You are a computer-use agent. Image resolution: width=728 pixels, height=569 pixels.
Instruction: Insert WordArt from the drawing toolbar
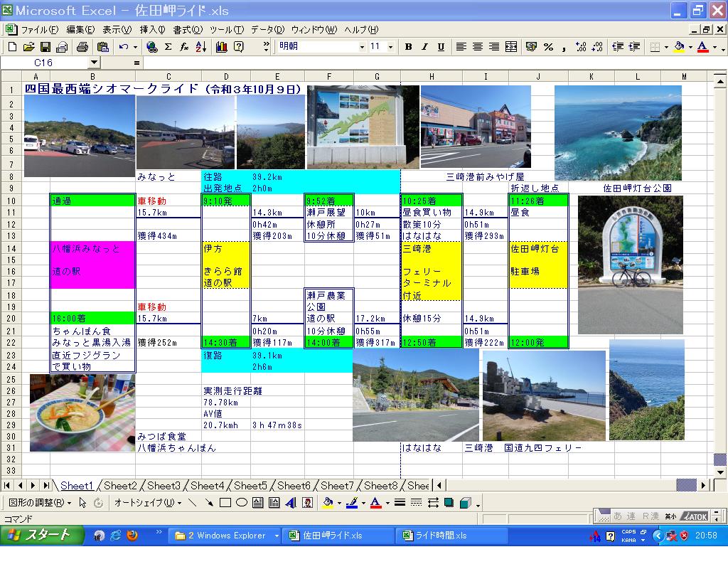click(291, 503)
